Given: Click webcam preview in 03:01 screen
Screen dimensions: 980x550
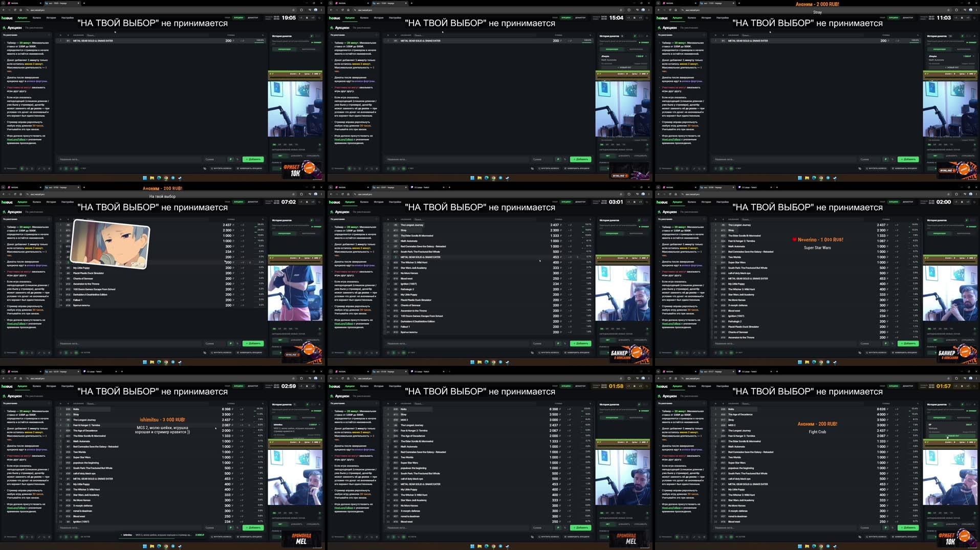Looking at the screenshot, I should click(623, 293).
